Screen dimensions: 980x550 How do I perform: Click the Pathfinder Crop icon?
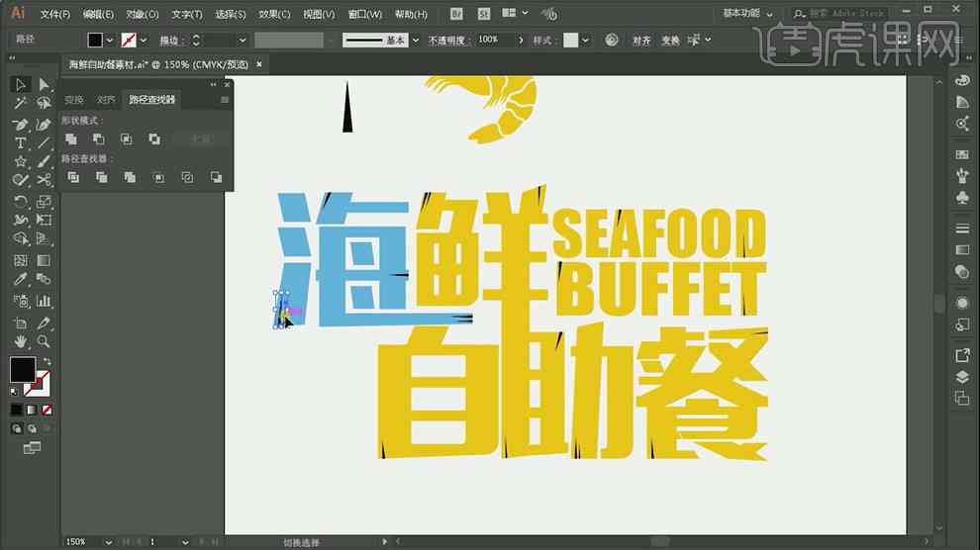coord(158,178)
